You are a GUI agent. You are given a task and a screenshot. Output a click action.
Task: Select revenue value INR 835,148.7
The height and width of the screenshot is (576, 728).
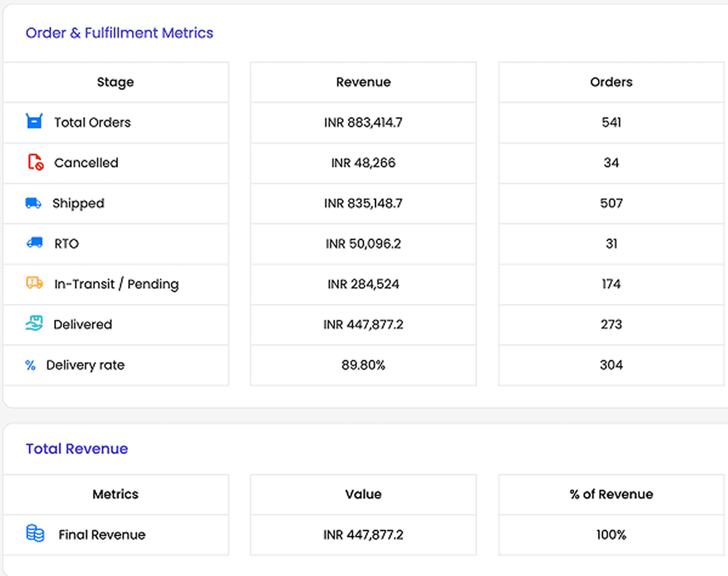tap(363, 203)
